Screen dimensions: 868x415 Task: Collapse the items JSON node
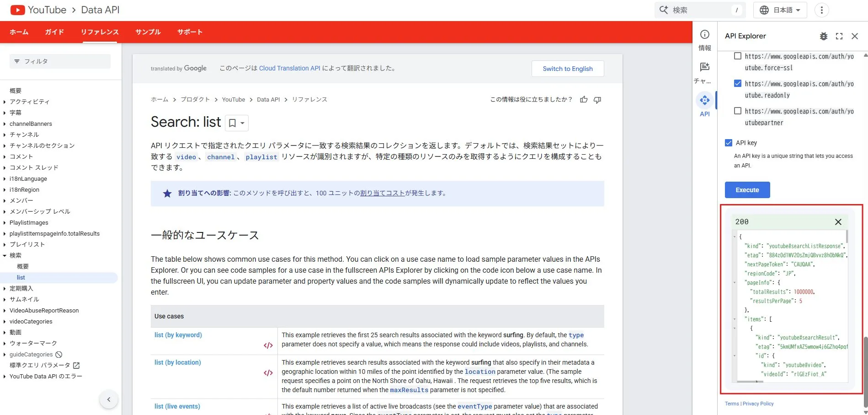[x=735, y=319]
